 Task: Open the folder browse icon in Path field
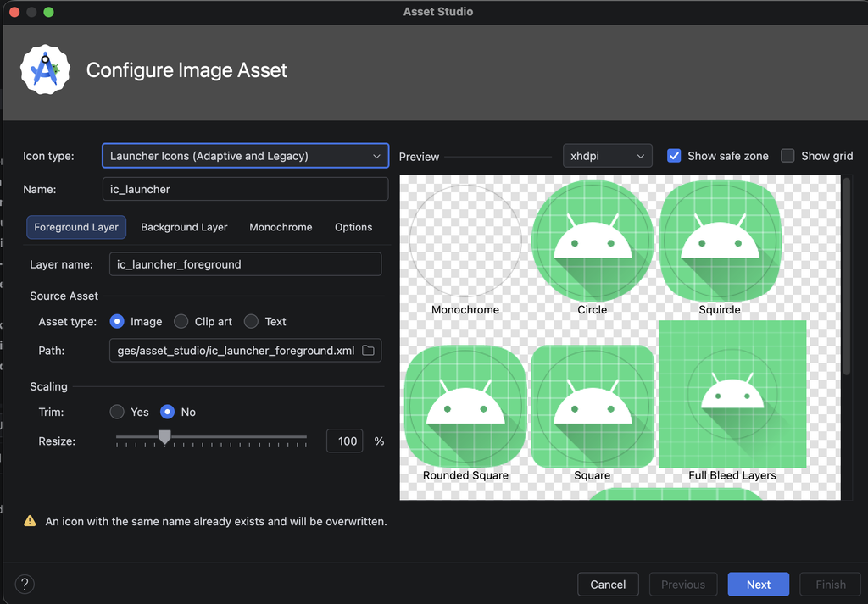point(368,350)
